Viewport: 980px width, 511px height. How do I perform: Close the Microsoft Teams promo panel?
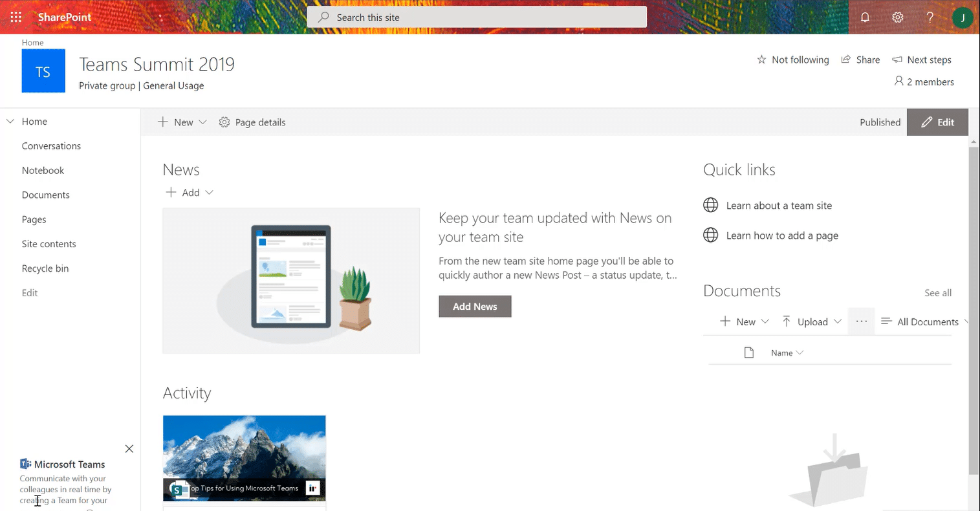pyautogui.click(x=129, y=449)
